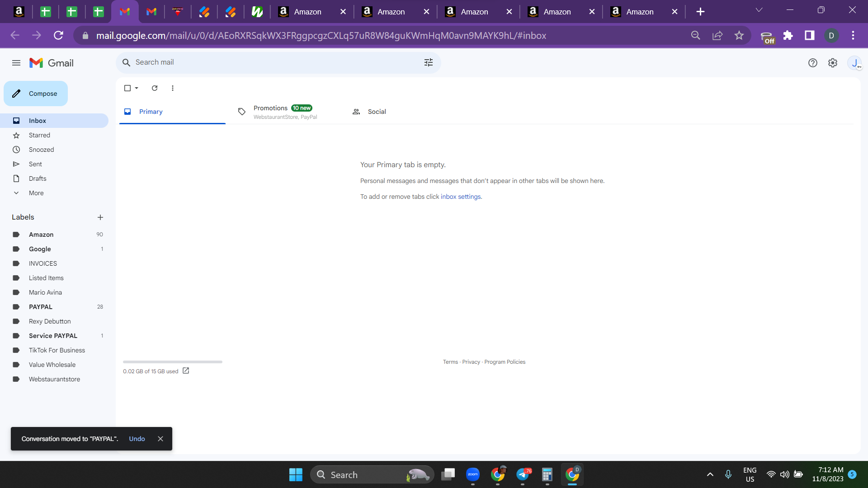Reload the browser page
Viewport: 868px width, 488px height.
pyautogui.click(x=58, y=35)
